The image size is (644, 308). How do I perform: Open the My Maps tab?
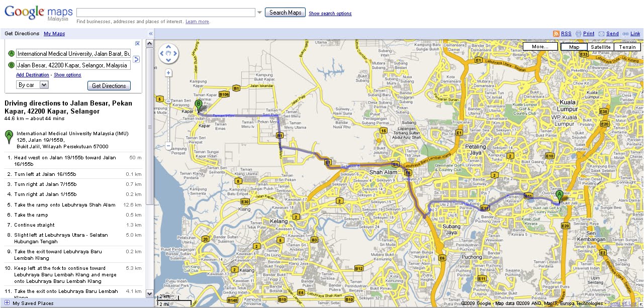[54, 34]
